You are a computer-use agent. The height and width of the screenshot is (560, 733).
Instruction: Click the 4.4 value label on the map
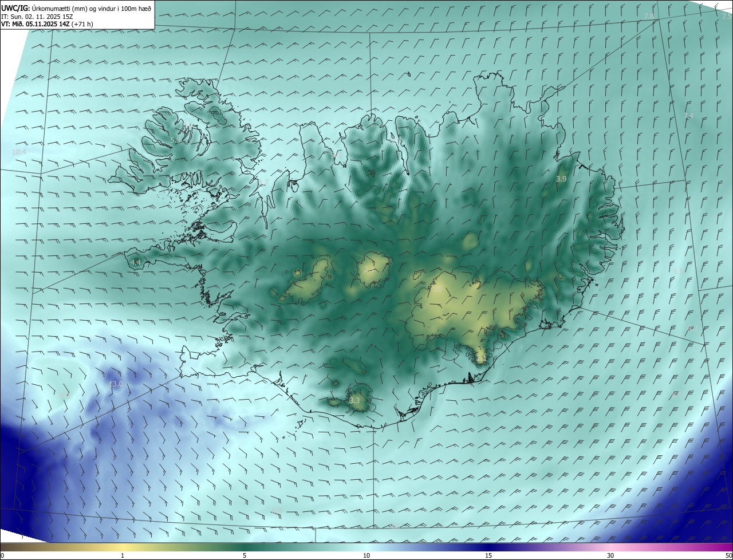pyautogui.click(x=136, y=262)
